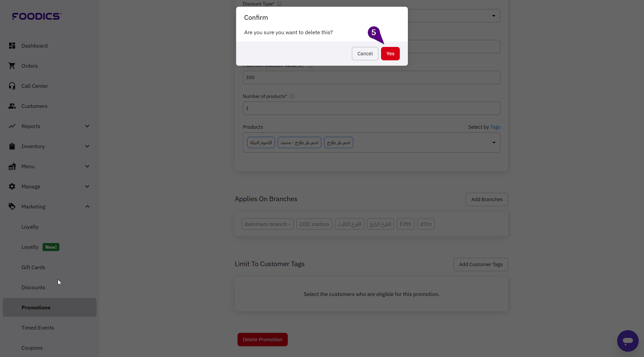Open the chat support bubble icon
644x357 pixels.
(628, 341)
